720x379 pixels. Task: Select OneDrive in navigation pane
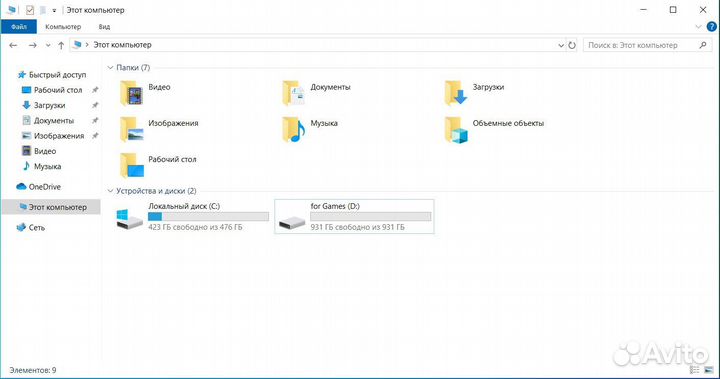(x=39, y=187)
